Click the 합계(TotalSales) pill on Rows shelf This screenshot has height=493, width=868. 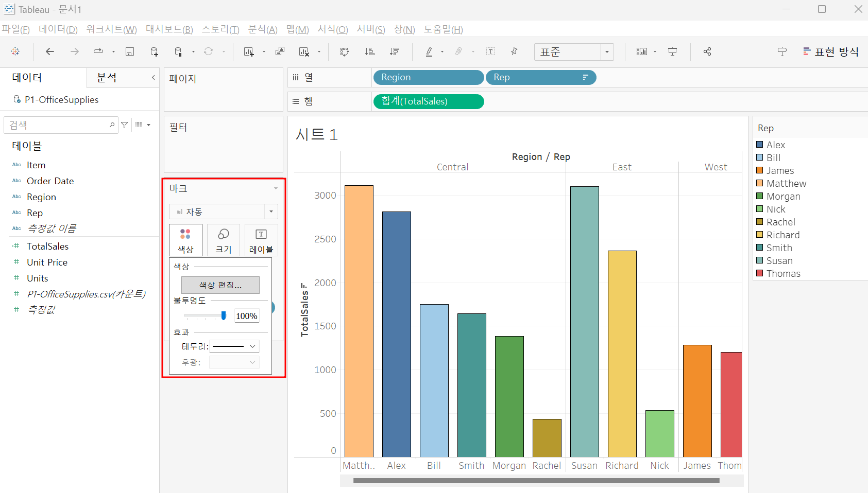[429, 102]
